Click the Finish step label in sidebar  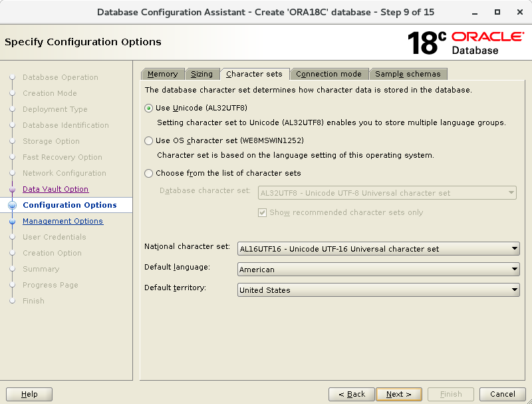click(34, 301)
